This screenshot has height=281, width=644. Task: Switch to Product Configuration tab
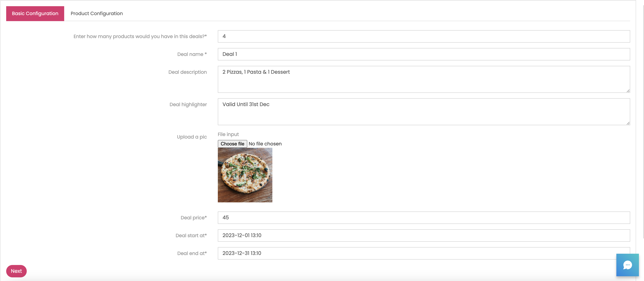pos(97,13)
